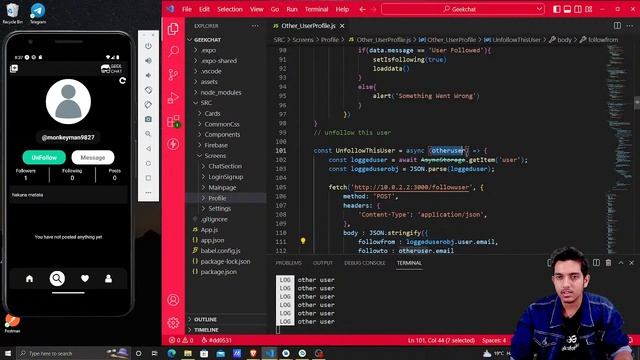The width and height of the screenshot is (640, 360).
Task: Click the emulator back triangle button
Action: point(148,149)
